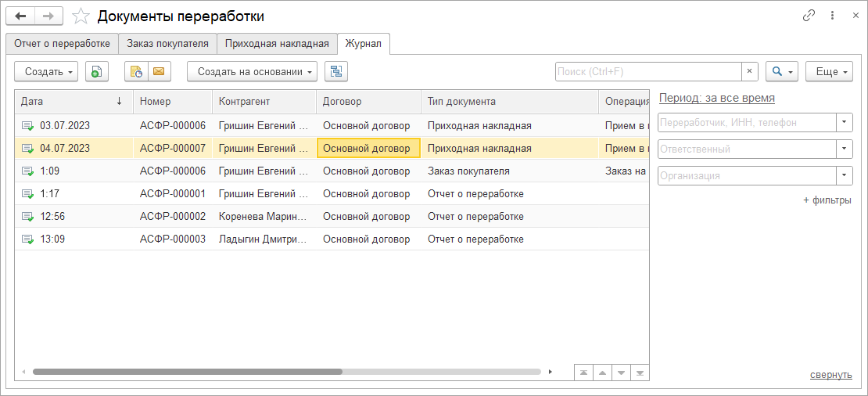Click the Поиск search input field
This screenshot has width=868, height=396.
[647, 72]
